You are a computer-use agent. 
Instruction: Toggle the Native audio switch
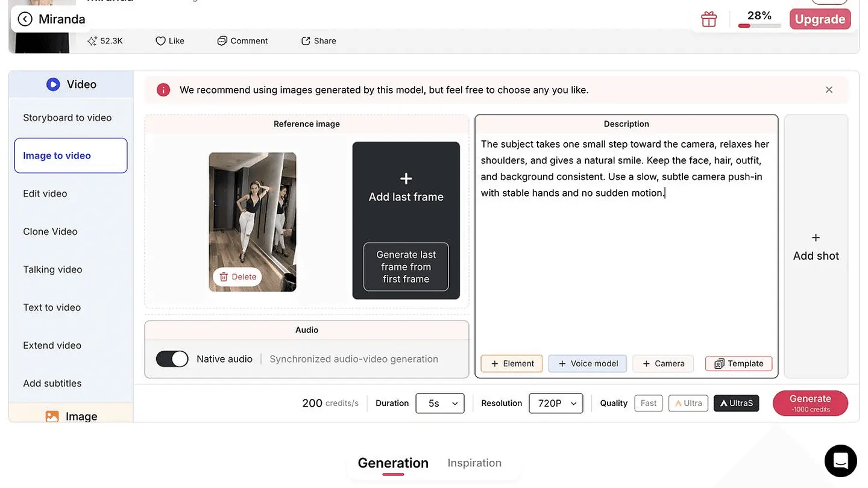tap(172, 359)
